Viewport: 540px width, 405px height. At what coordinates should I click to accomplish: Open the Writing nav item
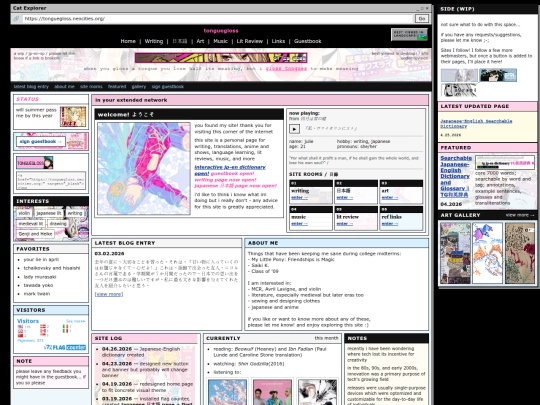154,41
